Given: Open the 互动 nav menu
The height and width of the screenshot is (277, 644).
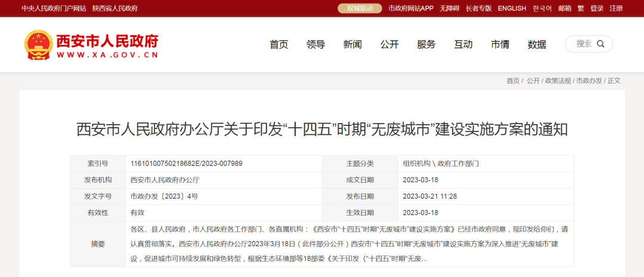Looking at the screenshot, I should (463, 44).
